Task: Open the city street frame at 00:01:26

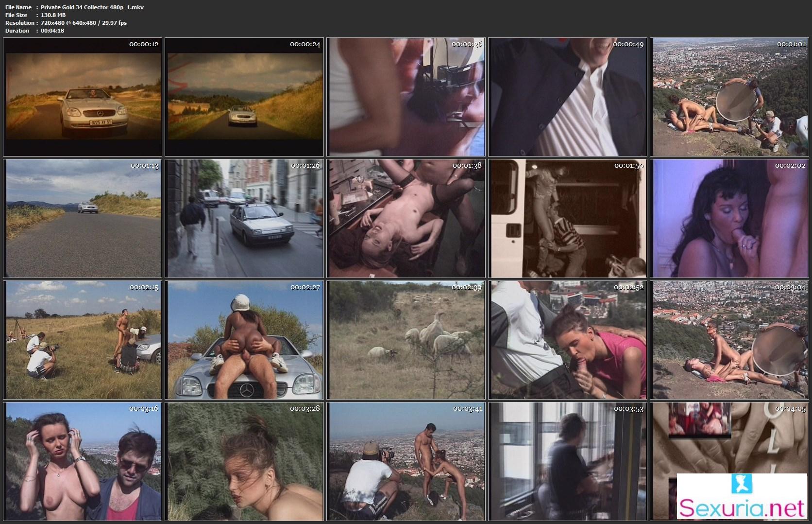Action: pos(244,218)
